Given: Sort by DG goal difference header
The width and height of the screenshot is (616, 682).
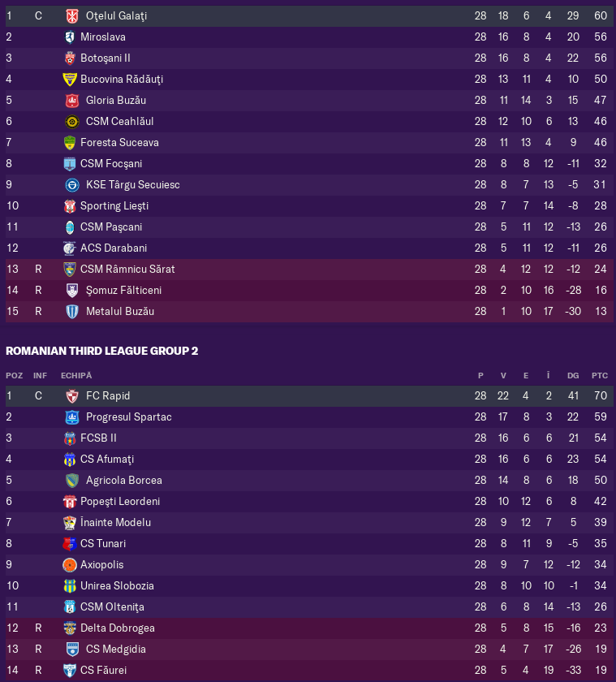Looking at the screenshot, I should tap(572, 375).
